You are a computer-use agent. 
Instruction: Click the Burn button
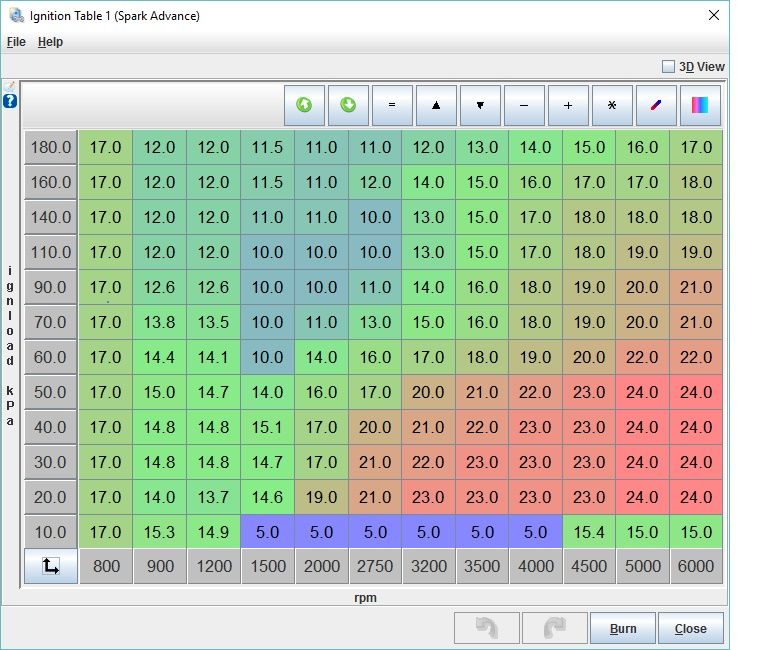click(x=622, y=629)
